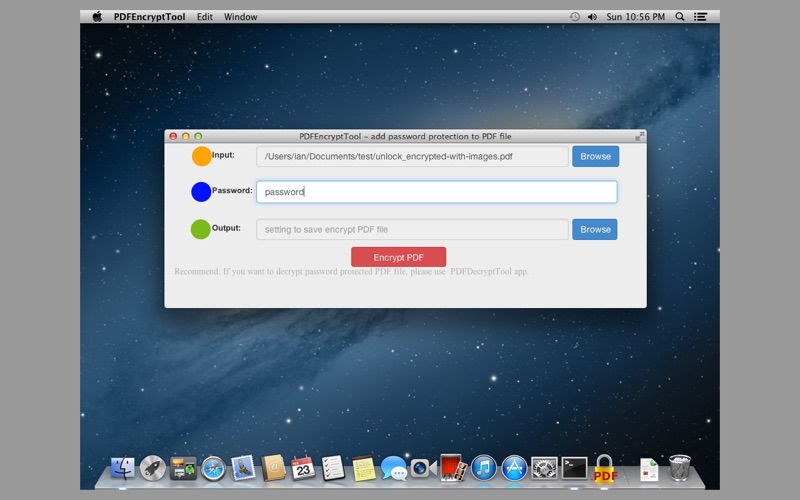This screenshot has width=800, height=500.
Task: Click the blue circle beside Password
Action: tap(201, 192)
